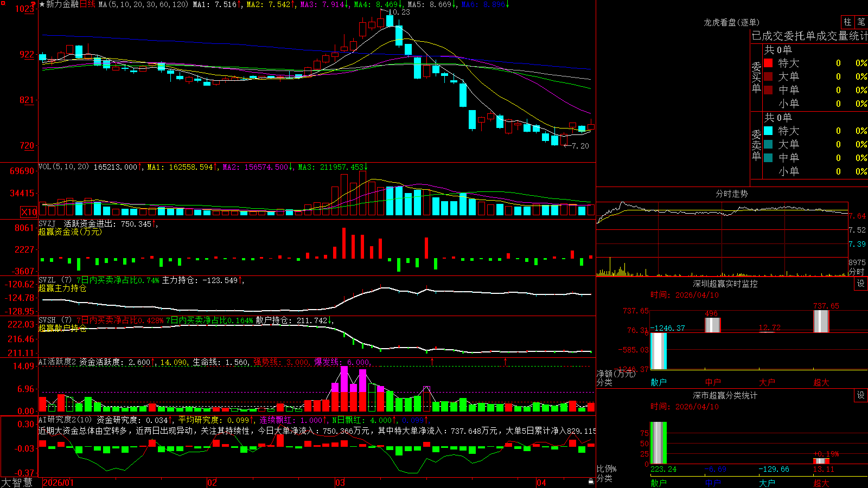The image size is (868, 488).
Task: Select the MA5: 8.669 value
Action: pyautogui.click(x=430, y=4)
